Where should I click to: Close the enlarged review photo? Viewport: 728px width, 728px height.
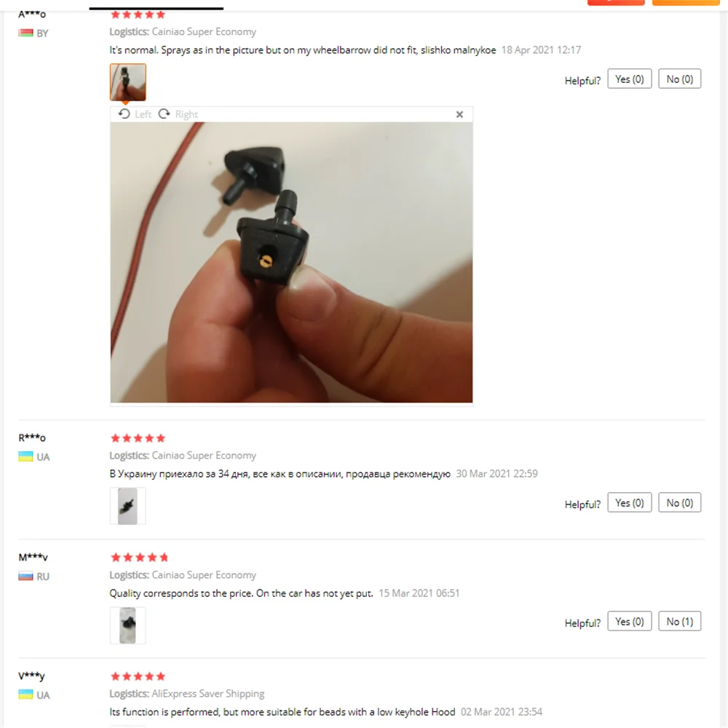point(459,114)
